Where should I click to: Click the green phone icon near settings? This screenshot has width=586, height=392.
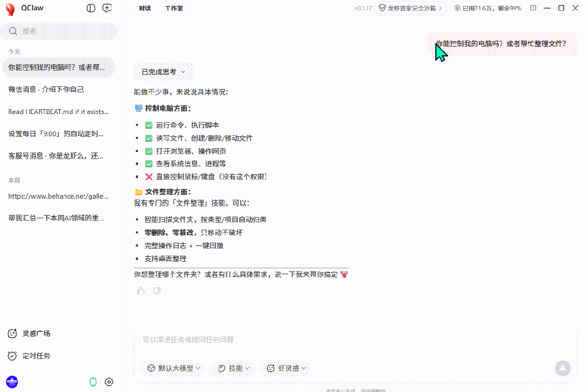point(92,382)
